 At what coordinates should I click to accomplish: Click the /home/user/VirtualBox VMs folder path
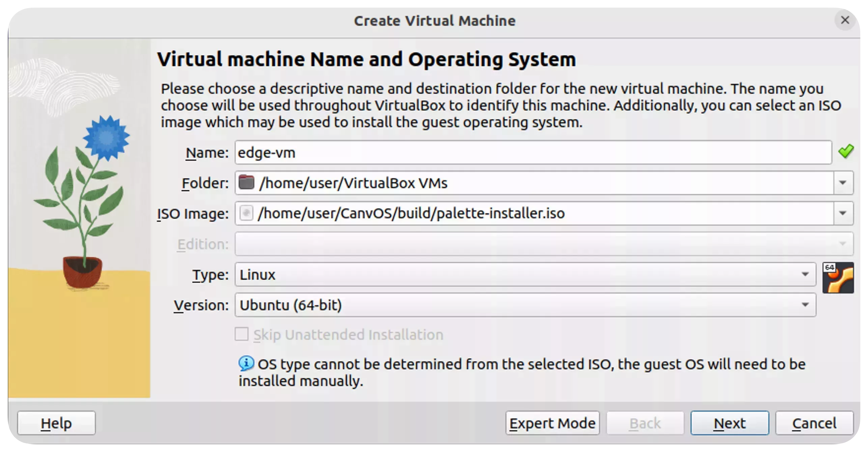(x=353, y=183)
